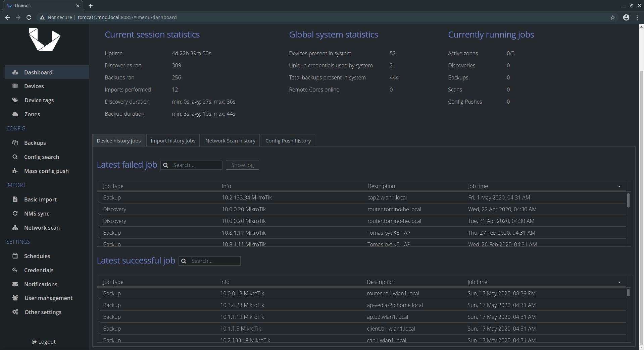Click Logout at the sidebar bottom
Viewport: 644px width, 350px height.
(43, 341)
